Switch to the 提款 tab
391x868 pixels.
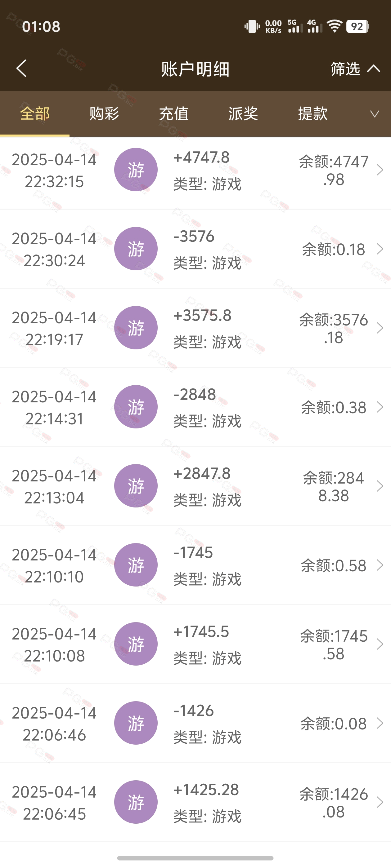(313, 113)
